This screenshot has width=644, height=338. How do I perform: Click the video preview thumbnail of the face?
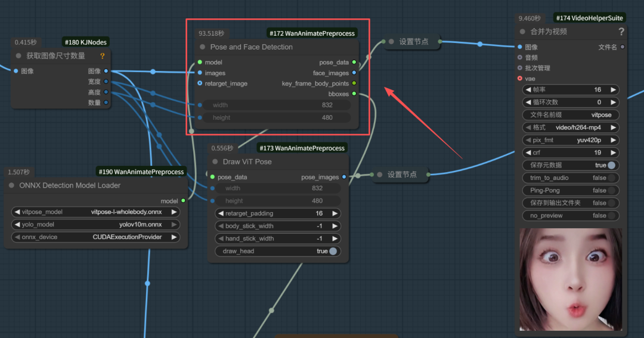571,279
